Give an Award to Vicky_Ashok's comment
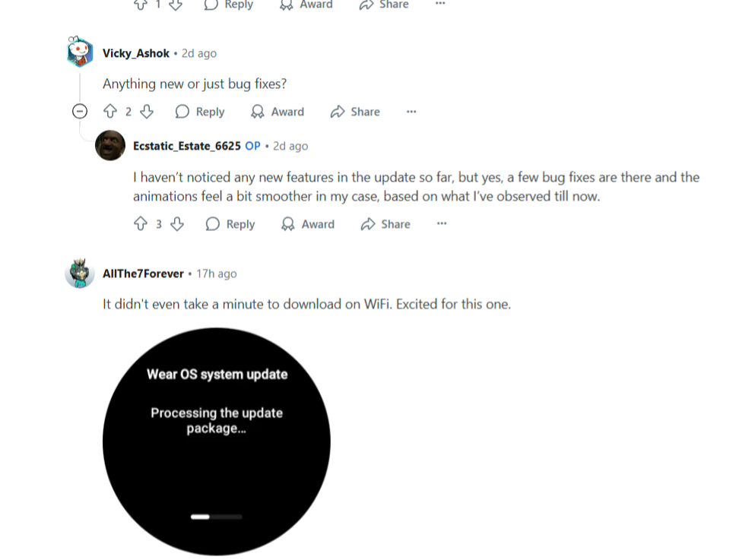Viewport: 739px width, 560px height. coord(277,112)
